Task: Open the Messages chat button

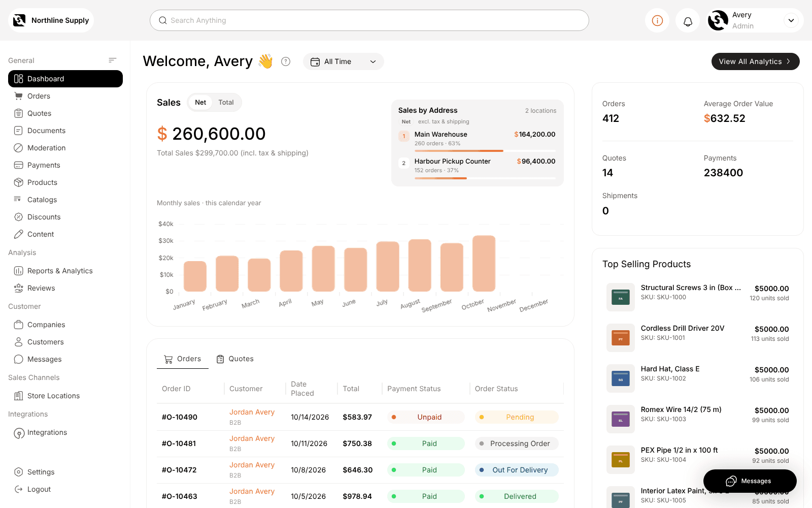Action: pyautogui.click(x=750, y=481)
